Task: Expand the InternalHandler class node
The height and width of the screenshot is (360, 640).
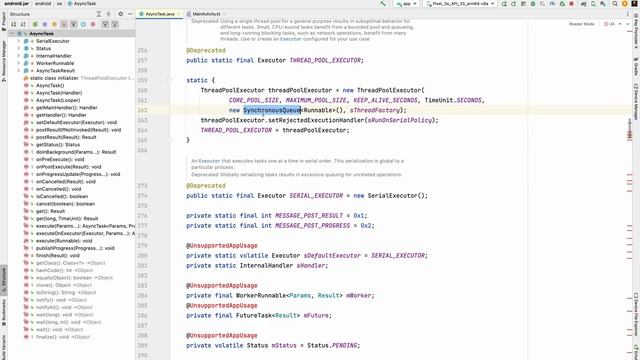Action: (x=18, y=56)
